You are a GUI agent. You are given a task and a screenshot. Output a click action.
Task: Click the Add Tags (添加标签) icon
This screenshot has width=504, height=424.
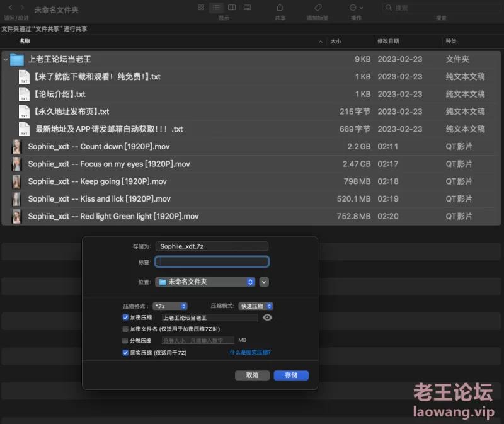click(318, 8)
